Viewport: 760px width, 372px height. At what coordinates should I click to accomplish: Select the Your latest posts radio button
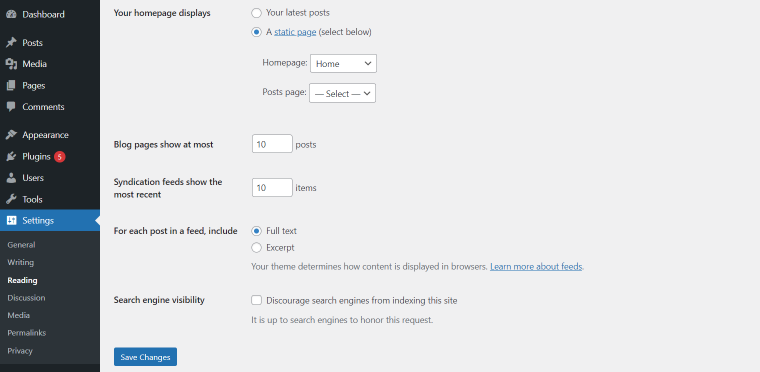pyautogui.click(x=256, y=13)
